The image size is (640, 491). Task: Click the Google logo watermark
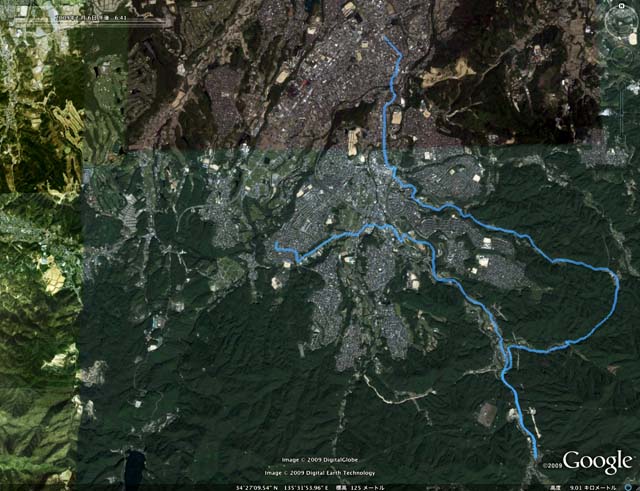[x=598, y=462]
